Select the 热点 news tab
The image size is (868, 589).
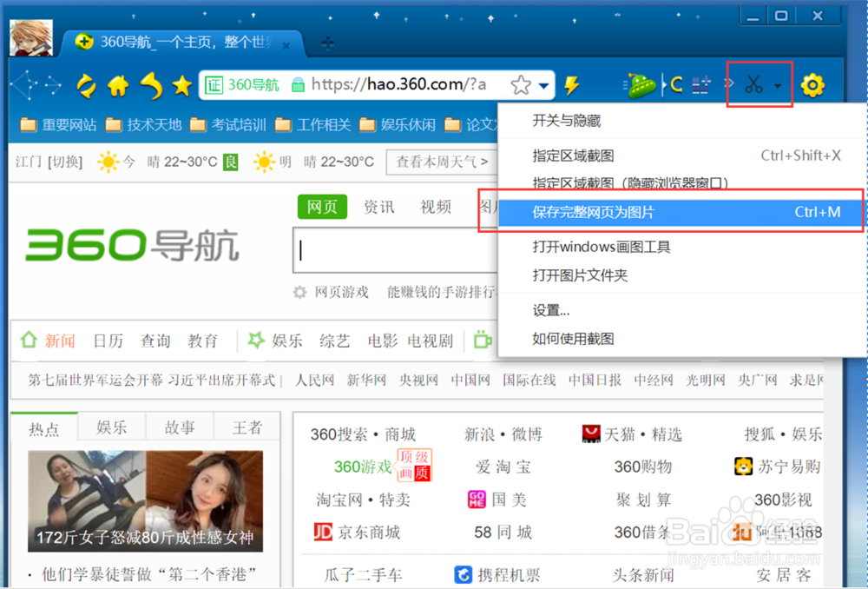44,427
